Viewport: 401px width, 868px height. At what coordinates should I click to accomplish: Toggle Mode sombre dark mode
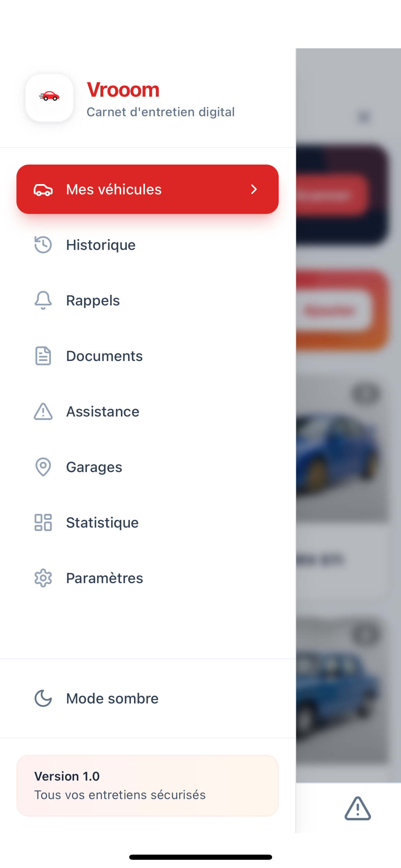click(112, 698)
